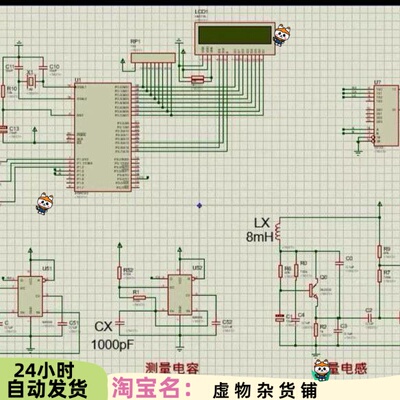
Task: Select capacitor C4 symbol
Action: pyautogui.click(x=295, y=319)
